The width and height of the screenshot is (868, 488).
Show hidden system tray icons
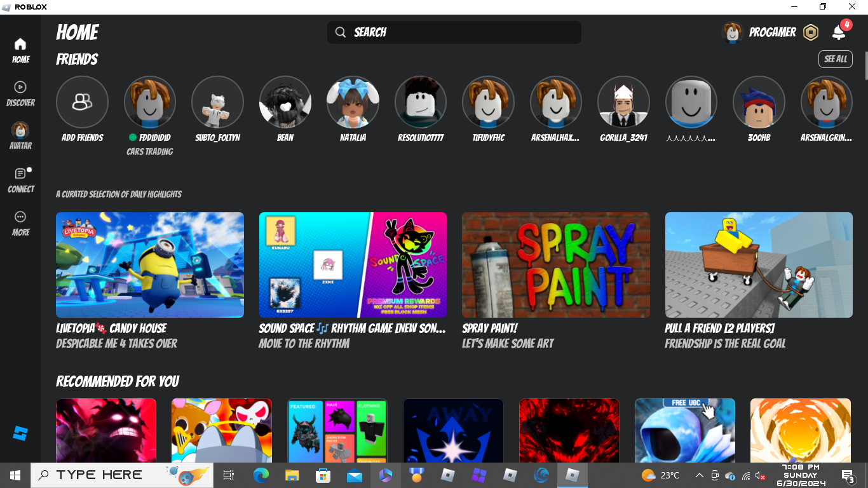700,475
